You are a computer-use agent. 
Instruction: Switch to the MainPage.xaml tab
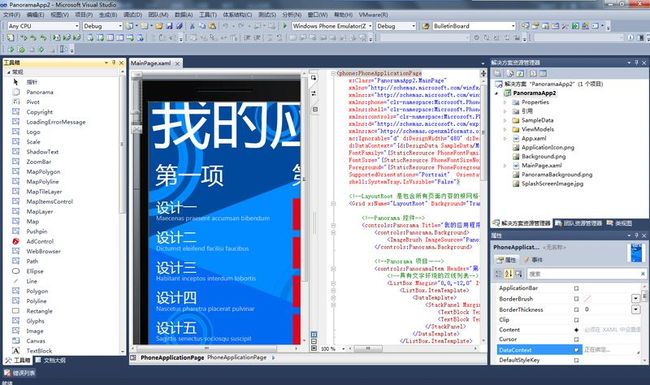[151, 63]
